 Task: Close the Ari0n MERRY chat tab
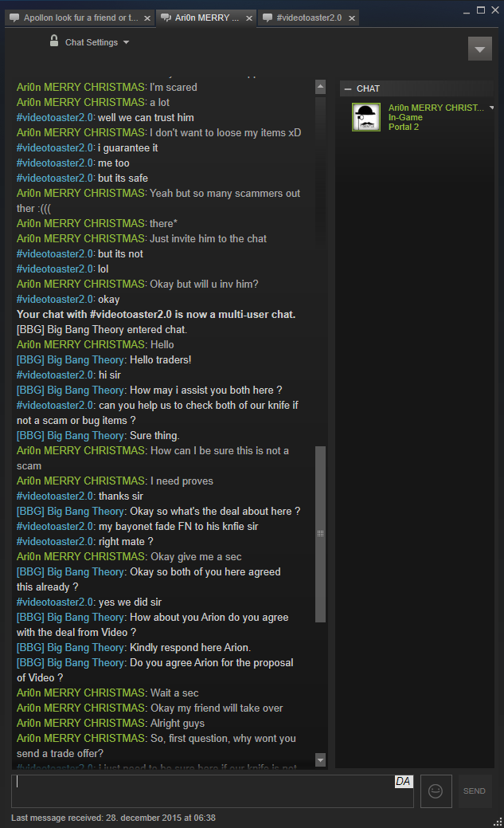pyautogui.click(x=249, y=18)
